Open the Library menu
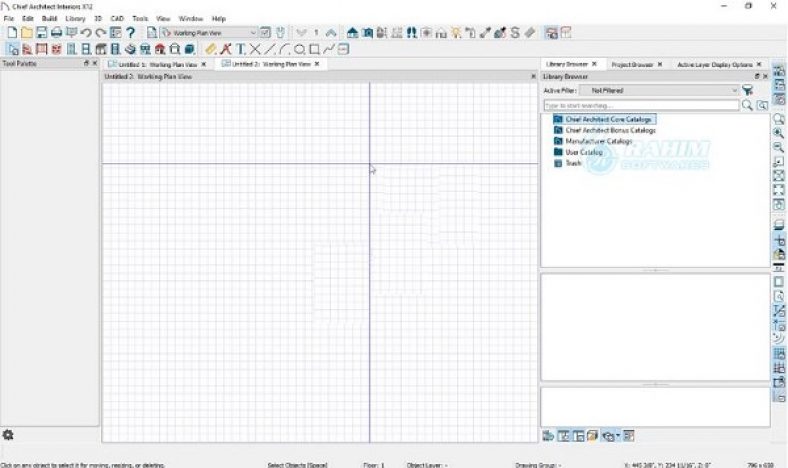This screenshot has width=788, height=468. point(75,19)
